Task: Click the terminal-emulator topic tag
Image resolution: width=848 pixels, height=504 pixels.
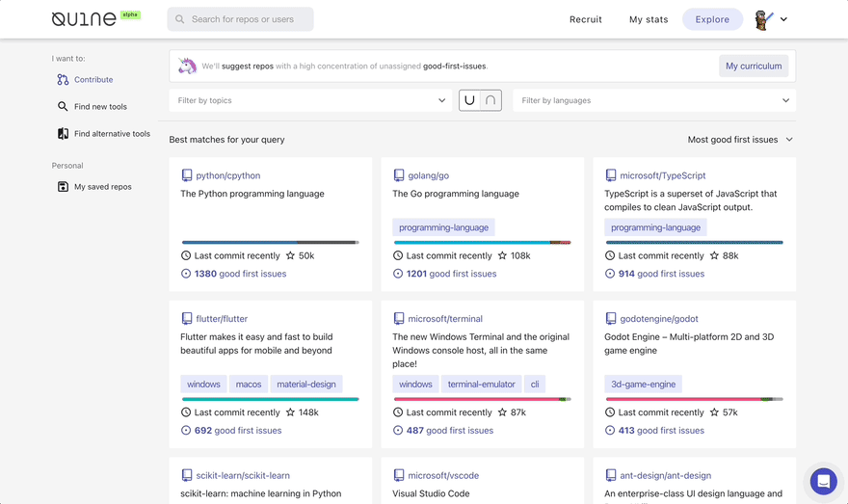Action: [x=481, y=384]
